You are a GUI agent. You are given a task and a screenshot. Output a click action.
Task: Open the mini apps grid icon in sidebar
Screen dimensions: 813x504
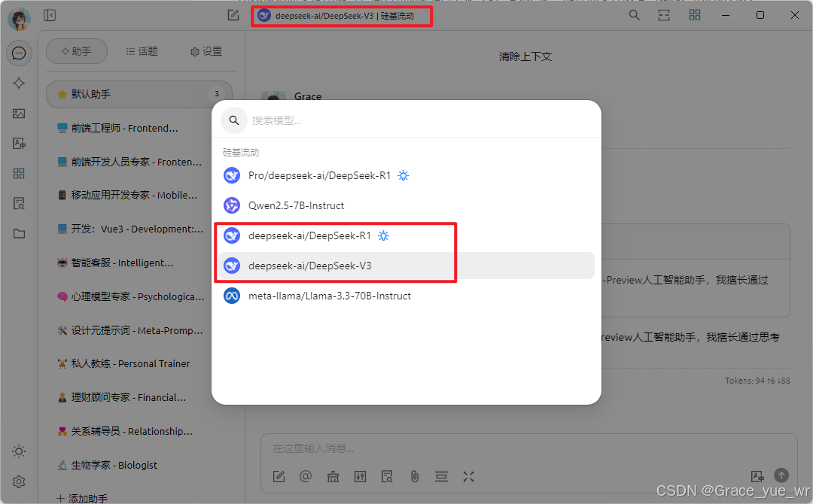[19, 174]
